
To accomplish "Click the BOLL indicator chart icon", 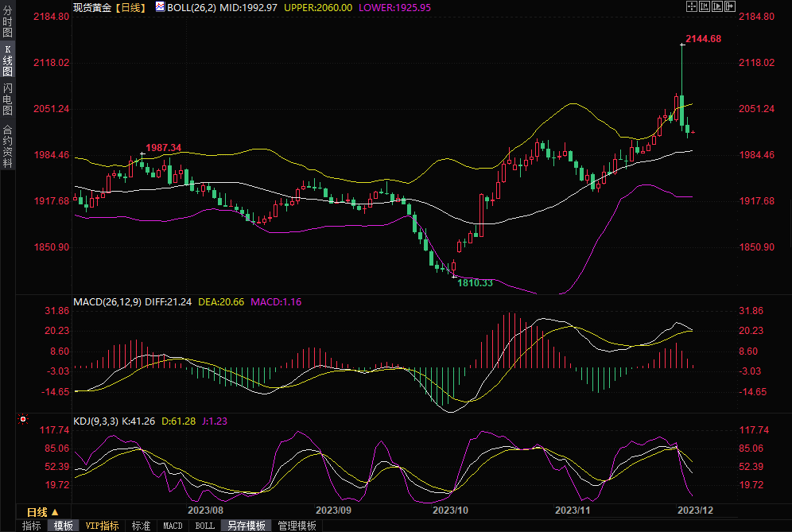I will coord(160,6).
